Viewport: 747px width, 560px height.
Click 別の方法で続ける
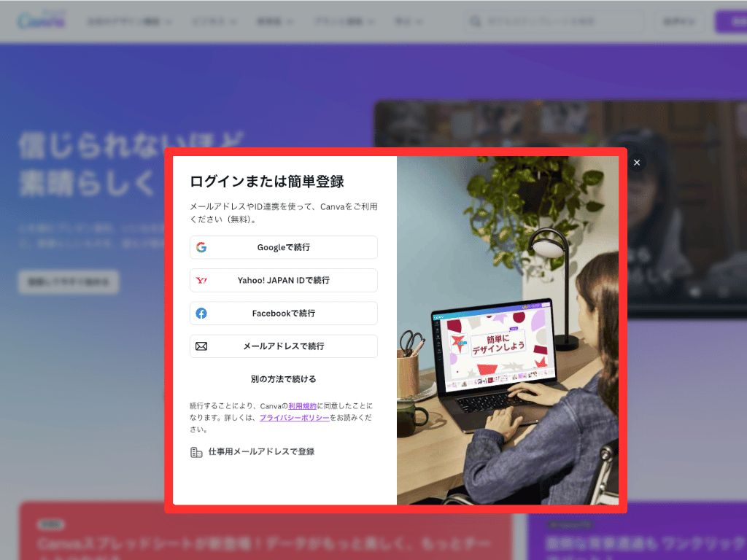284,379
